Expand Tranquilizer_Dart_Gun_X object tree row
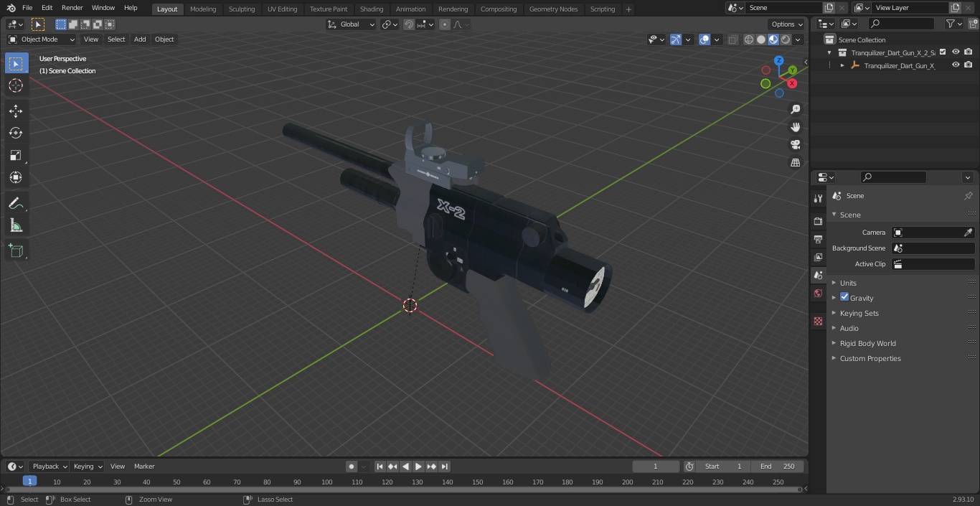980x506 pixels. coord(842,65)
